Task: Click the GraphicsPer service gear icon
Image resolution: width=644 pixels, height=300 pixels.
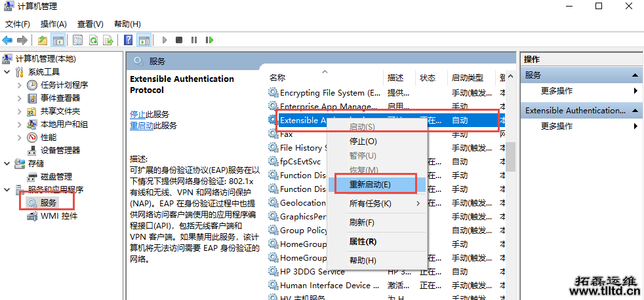Action: point(273,216)
